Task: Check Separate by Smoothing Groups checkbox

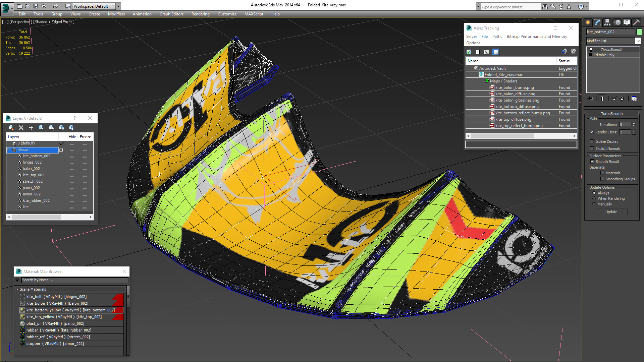Action: pos(602,179)
